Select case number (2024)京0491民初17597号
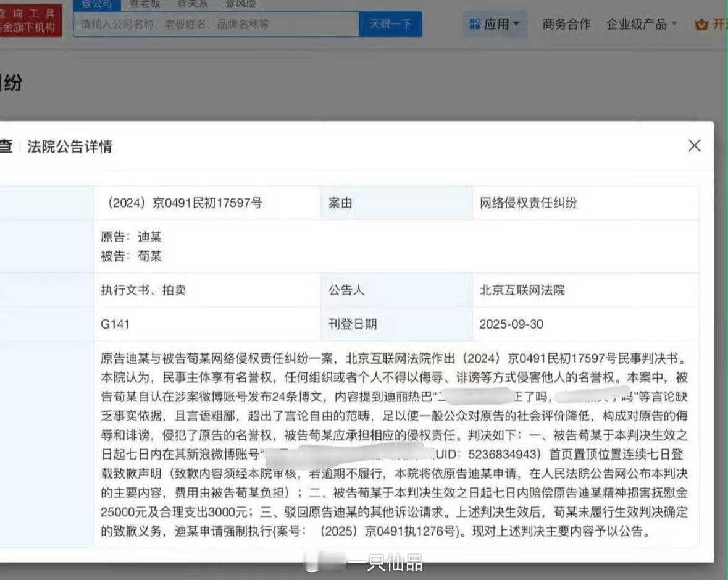 click(185, 203)
